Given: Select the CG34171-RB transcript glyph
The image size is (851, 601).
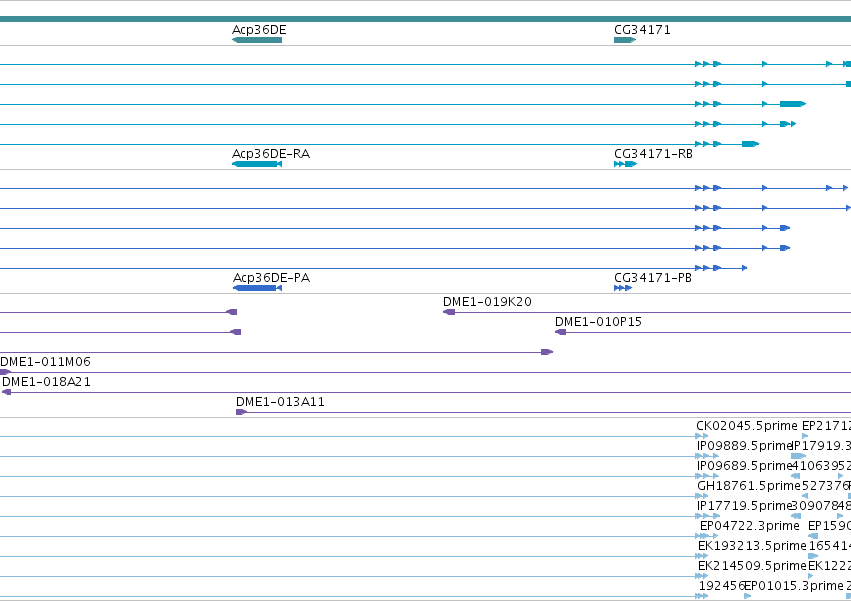Looking at the screenshot, I should coord(625,164).
